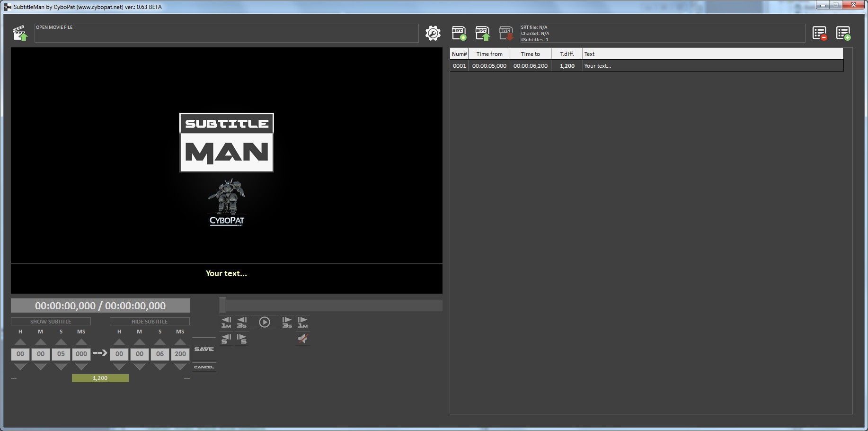Image resolution: width=868 pixels, height=431 pixels.
Task: Start playback with the play button
Action: pos(265,323)
